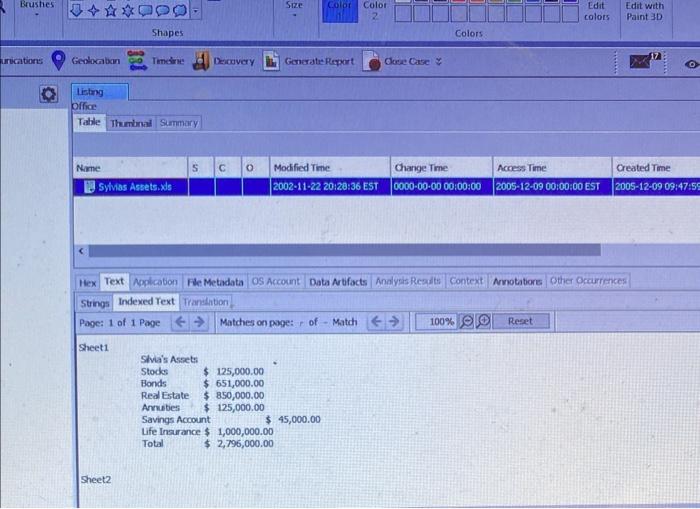Switch to the Table view tab

89,122
